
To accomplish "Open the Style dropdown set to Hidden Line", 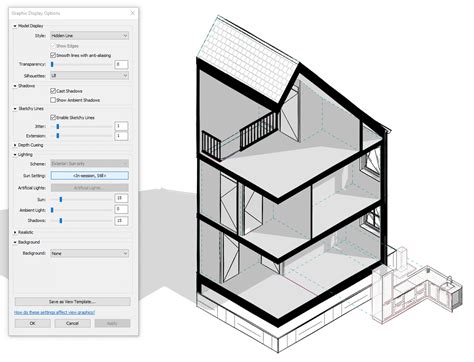I will click(x=89, y=35).
